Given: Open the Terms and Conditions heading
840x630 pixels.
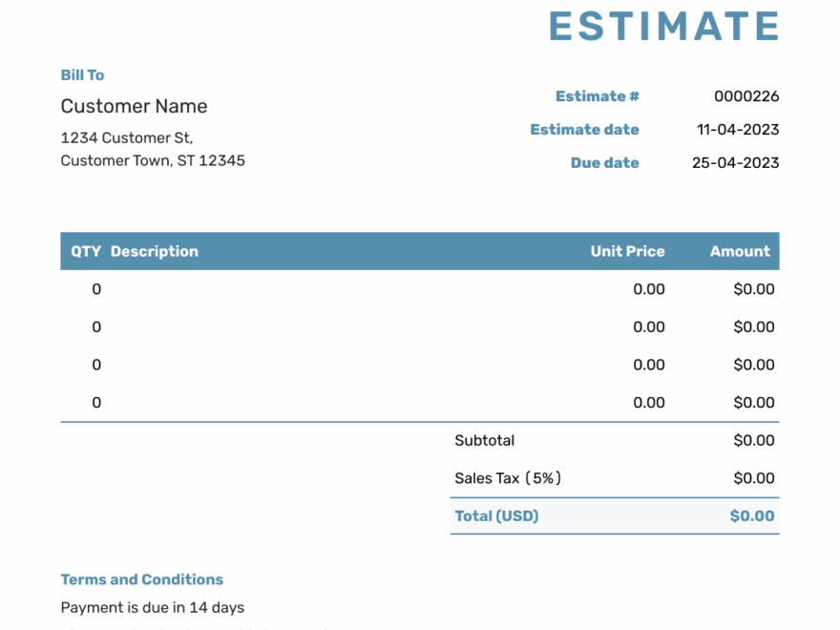Looking at the screenshot, I should [141, 579].
